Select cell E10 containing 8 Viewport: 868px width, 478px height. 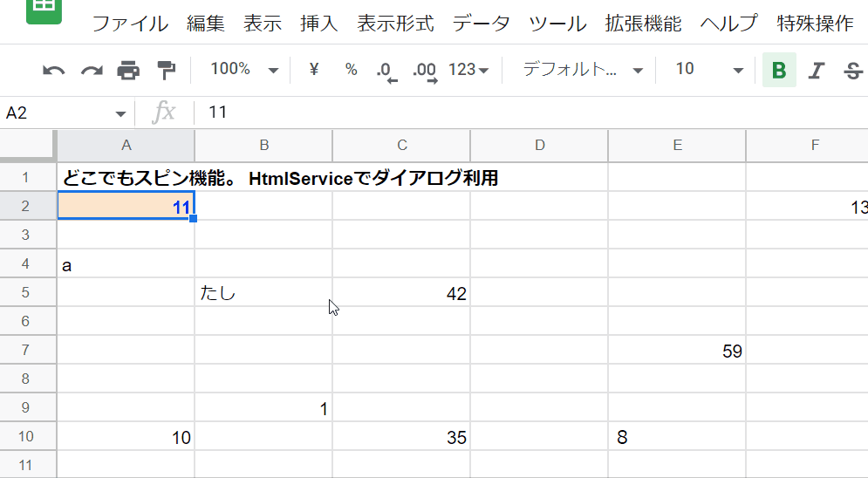click(677, 436)
